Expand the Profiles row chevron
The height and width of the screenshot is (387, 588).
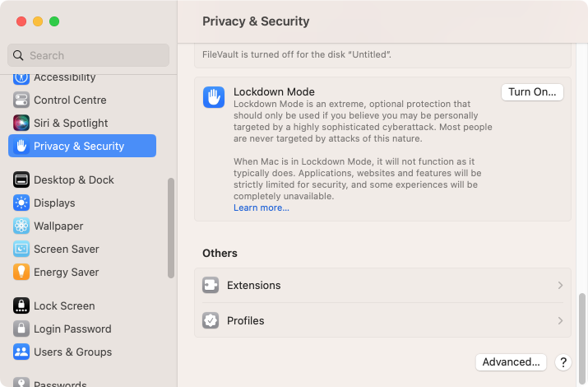coord(560,320)
